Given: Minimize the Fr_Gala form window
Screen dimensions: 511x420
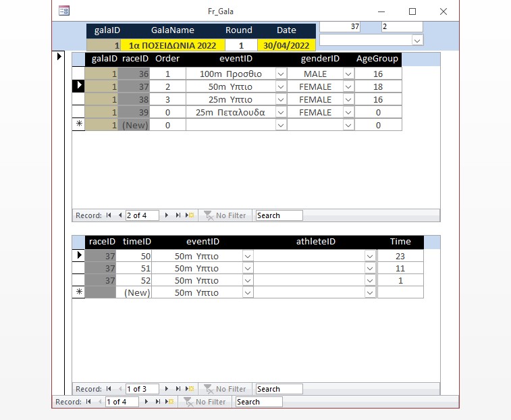Looking at the screenshot, I should [381, 11].
